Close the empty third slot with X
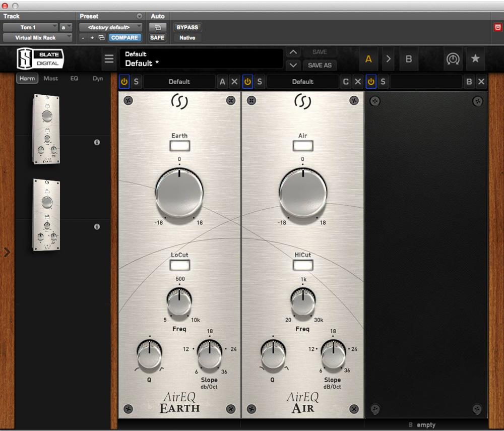The height and width of the screenshot is (431, 504). click(x=481, y=82)
